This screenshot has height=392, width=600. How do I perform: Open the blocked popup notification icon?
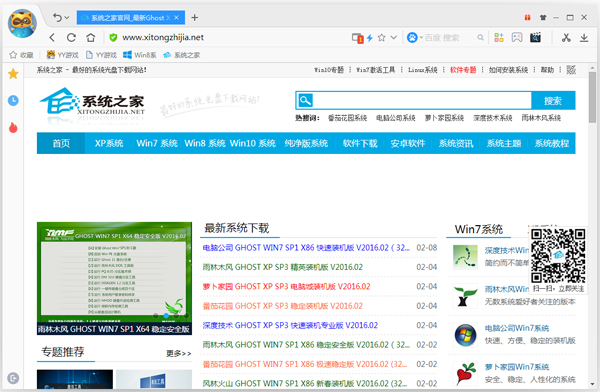[x=357, y=38]
